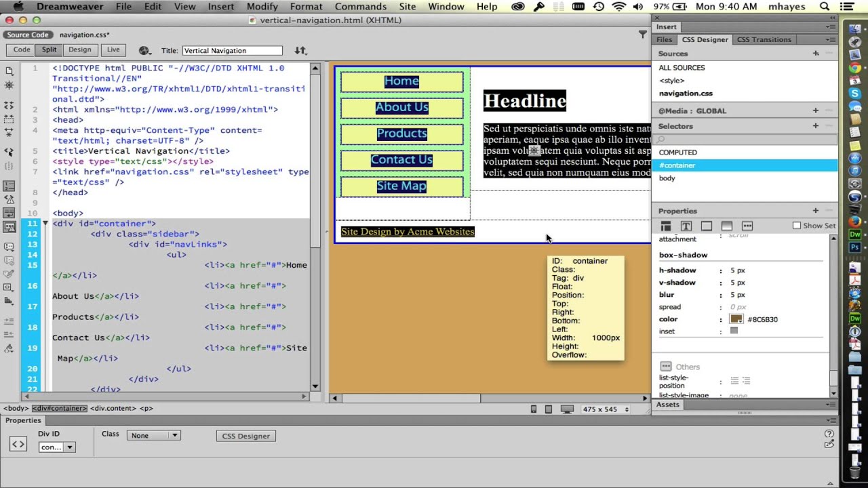
Task: Enable the Show Set checkbox
Action: [797, 226]
